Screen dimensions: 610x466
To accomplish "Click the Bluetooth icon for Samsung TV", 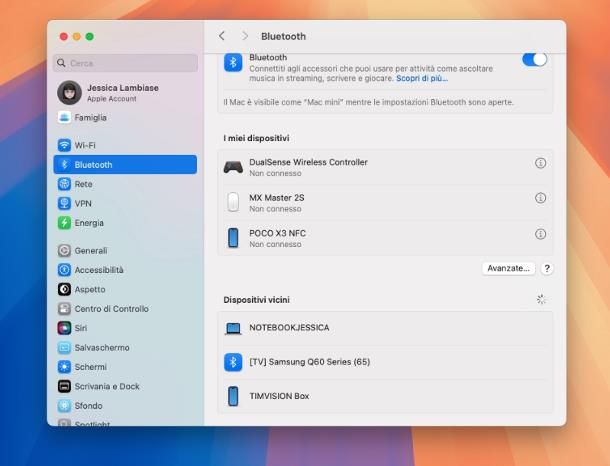I will (x=233, y=362).
